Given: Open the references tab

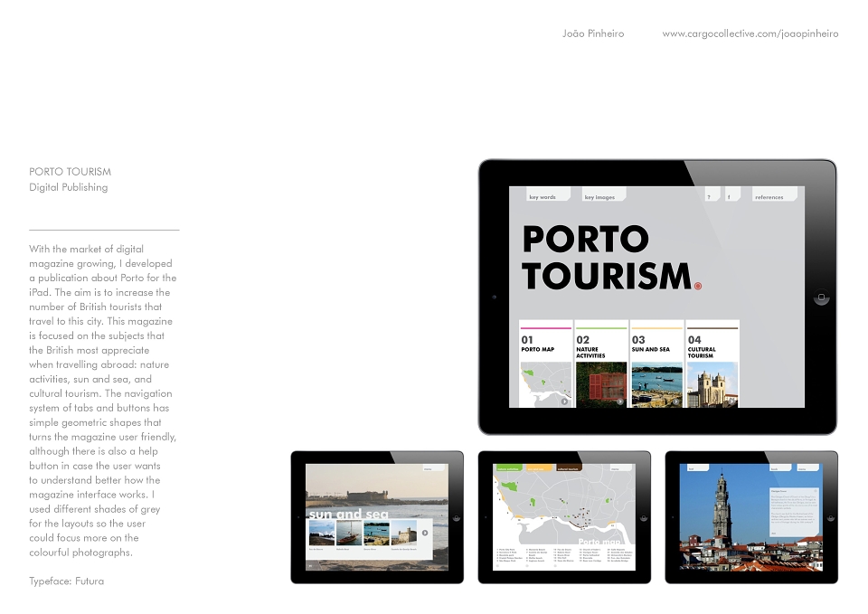Looking at the screenshot, I should click(775, 194).
